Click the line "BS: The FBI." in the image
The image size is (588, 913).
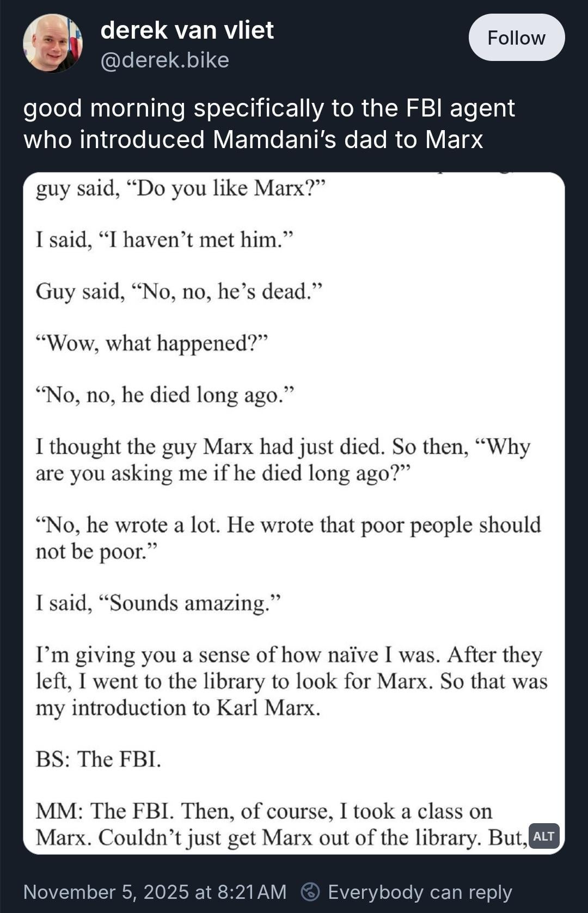click(99, 759)
